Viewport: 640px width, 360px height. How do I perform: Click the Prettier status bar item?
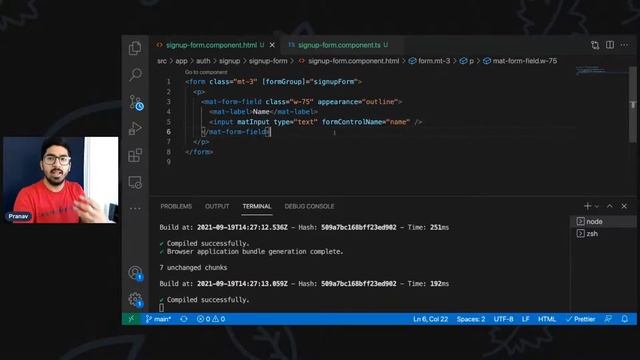pyautogui.click(x=580, y=319)
